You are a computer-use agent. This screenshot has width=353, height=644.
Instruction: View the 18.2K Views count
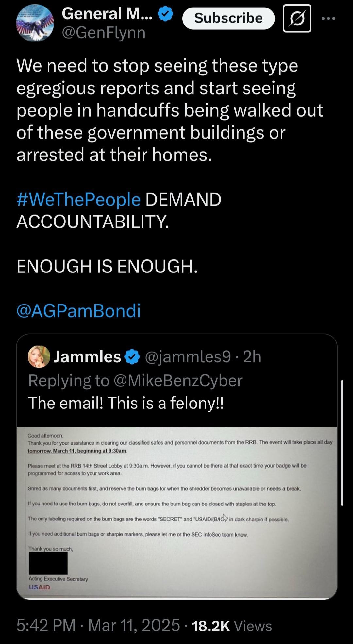tap(232, 626)
